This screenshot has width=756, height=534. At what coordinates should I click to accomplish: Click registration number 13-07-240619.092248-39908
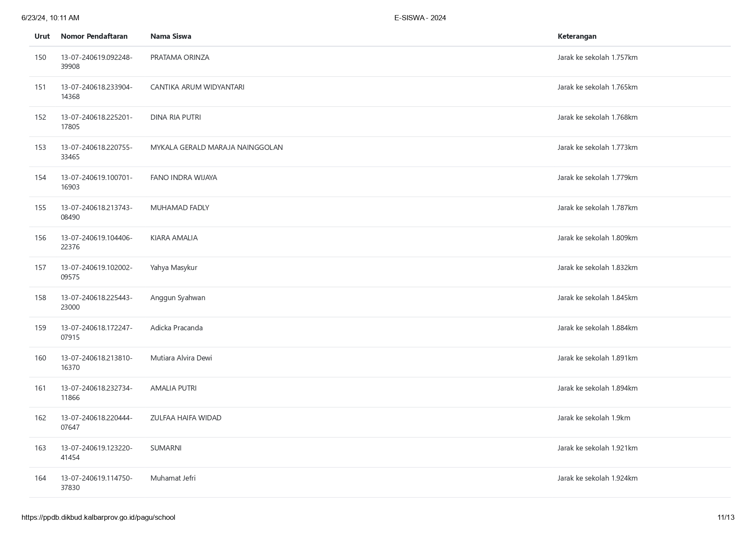click(x=97, y=62)
